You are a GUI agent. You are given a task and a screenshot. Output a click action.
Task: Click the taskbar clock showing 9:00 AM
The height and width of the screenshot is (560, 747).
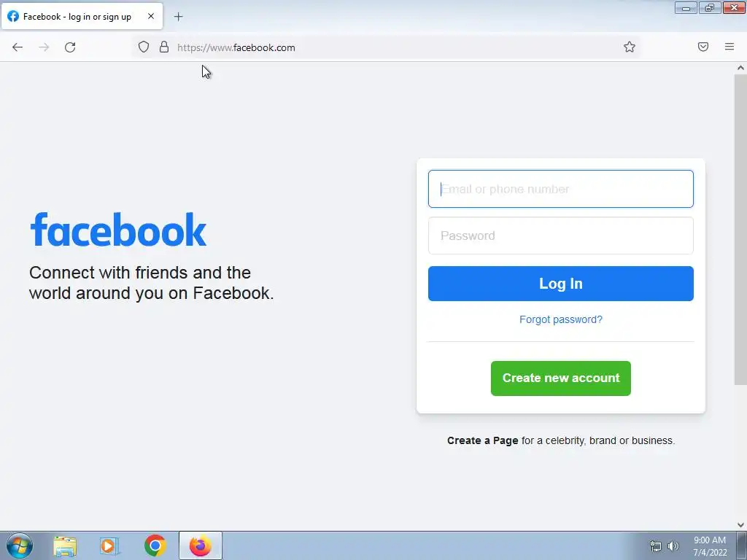(710, 546)
